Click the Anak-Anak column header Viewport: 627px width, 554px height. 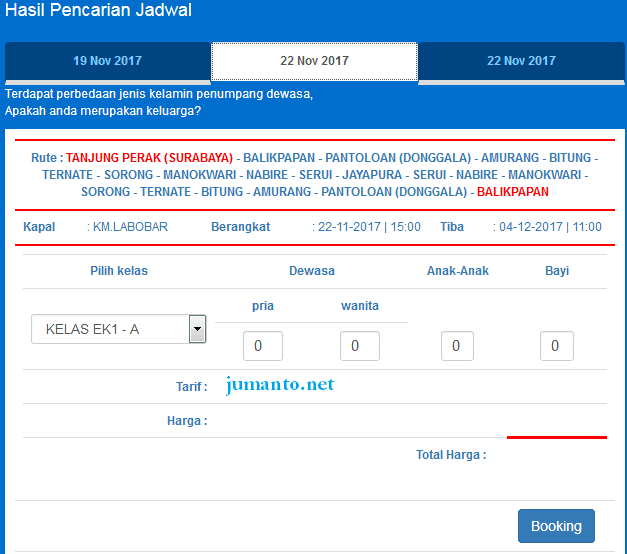[458, 271]
